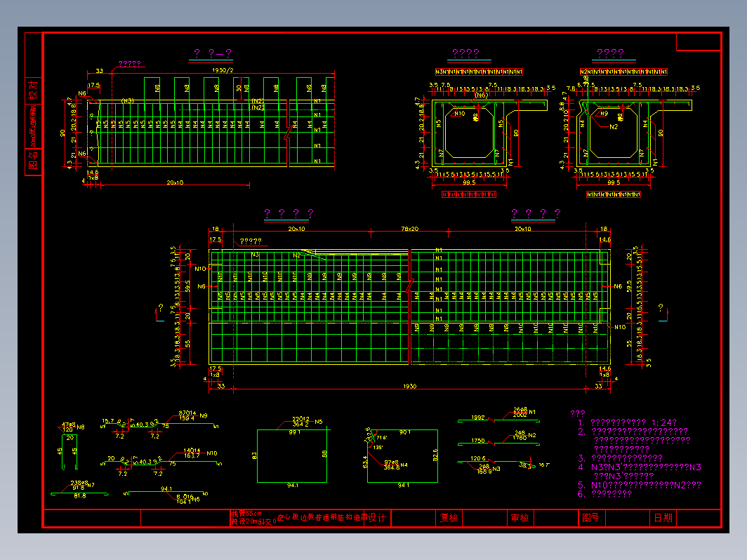Select the N4 rebar detail shape

402,455
